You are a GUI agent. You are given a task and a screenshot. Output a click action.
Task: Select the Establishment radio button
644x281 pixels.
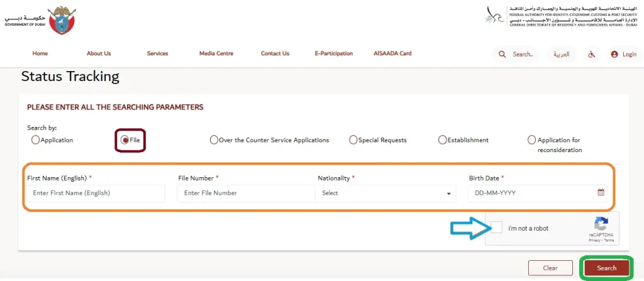click(x=442, y=140)
